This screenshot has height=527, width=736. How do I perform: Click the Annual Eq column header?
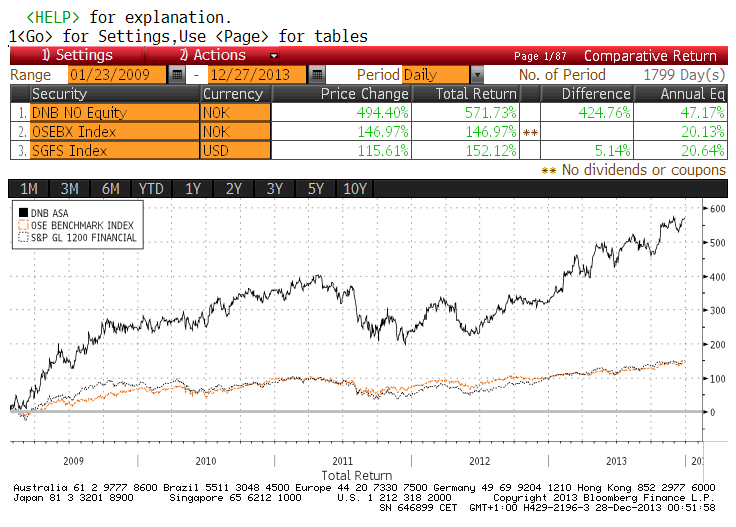tap(681, 94)
